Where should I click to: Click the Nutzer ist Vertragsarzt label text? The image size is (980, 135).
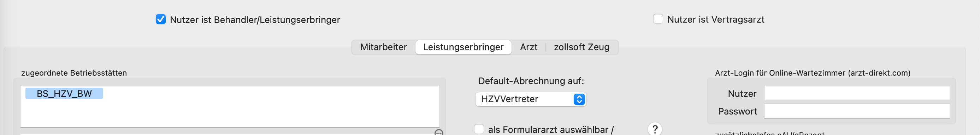pos(716,19)
